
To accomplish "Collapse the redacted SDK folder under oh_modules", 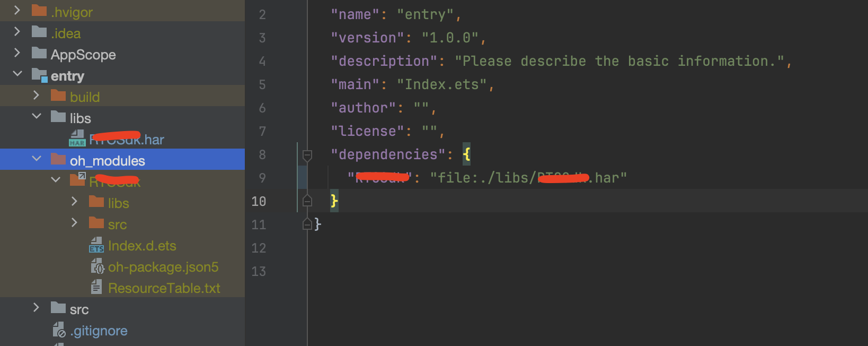I will point(56,179).
